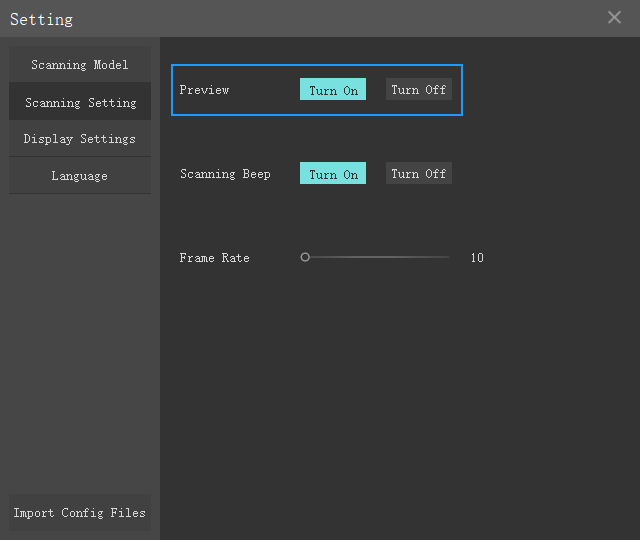Viewport: 640px width, 540px height.
Task: Click the Frame Rate label
Action: [214, 258]
